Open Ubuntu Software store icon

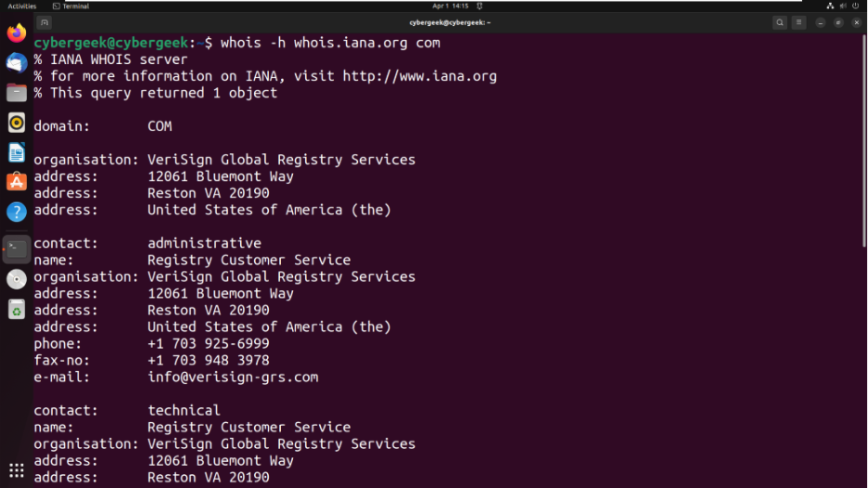pos(17,182)
